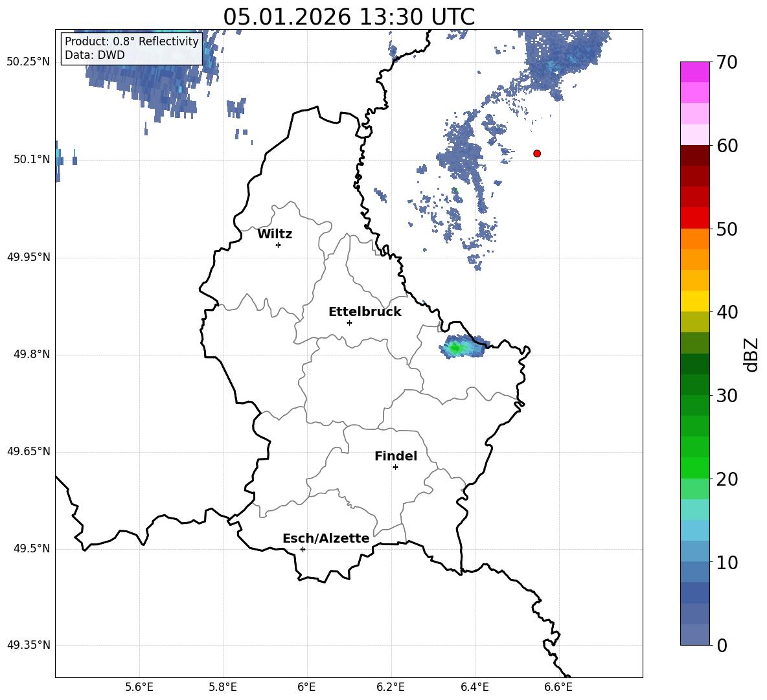Click the 5.8°E longitude label
Screen dimensions: 767x700
pos(223,687)
